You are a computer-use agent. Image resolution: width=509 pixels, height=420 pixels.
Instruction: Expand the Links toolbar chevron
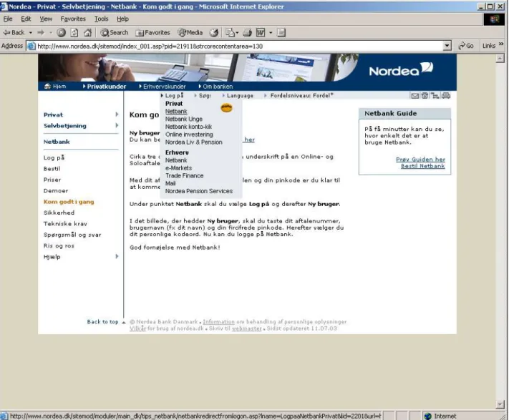tap(501, 44)
